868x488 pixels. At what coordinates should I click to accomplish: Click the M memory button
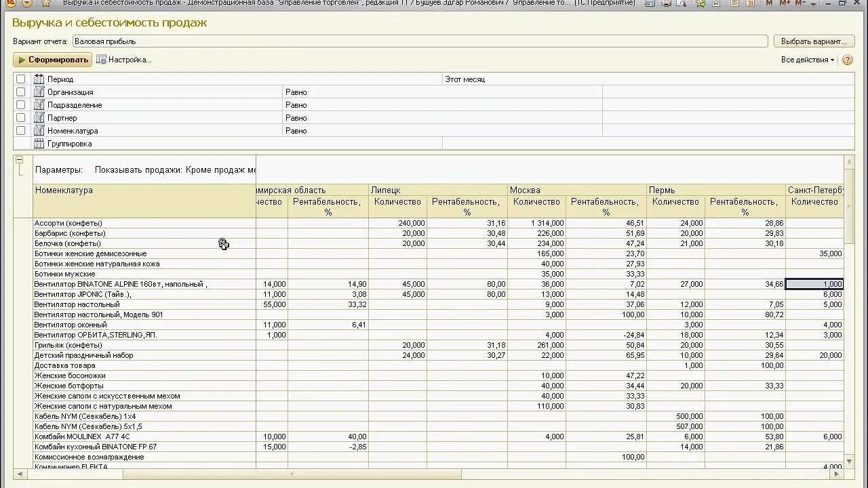(x=769, y=3)
